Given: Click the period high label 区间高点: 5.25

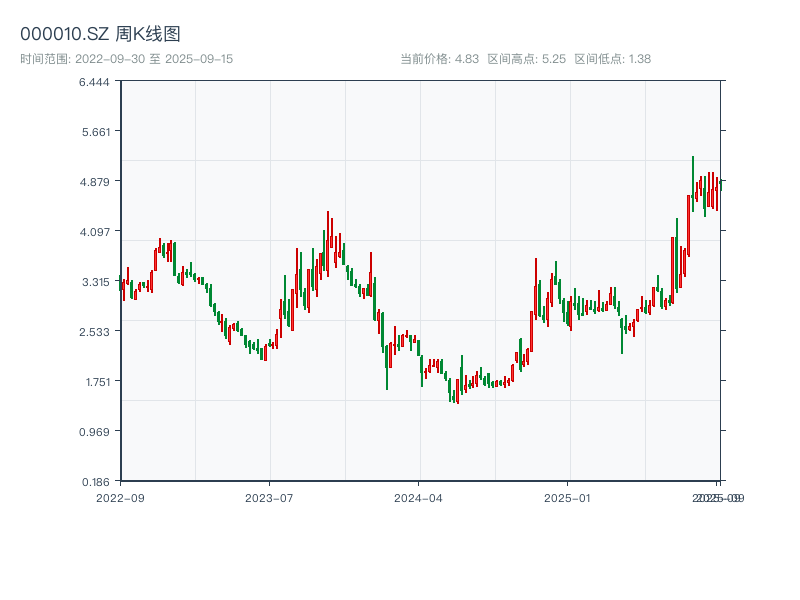Looking at the screenshot, I should coord(527,59).
